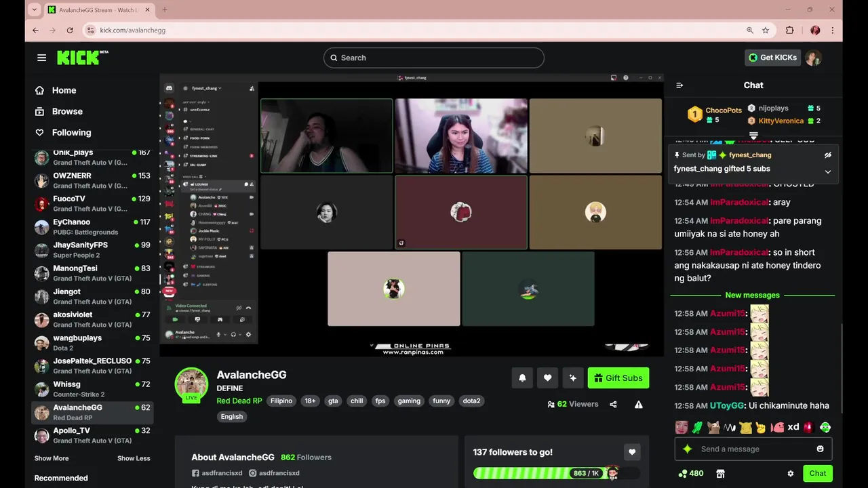This screenshot has width=868, height=488.
Task: Insert the xd emote
Action: pyautogui.click(x=793, y=427)
